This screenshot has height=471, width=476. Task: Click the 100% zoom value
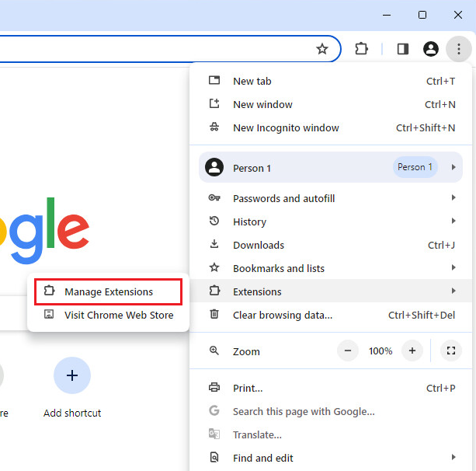coord(380,351)
